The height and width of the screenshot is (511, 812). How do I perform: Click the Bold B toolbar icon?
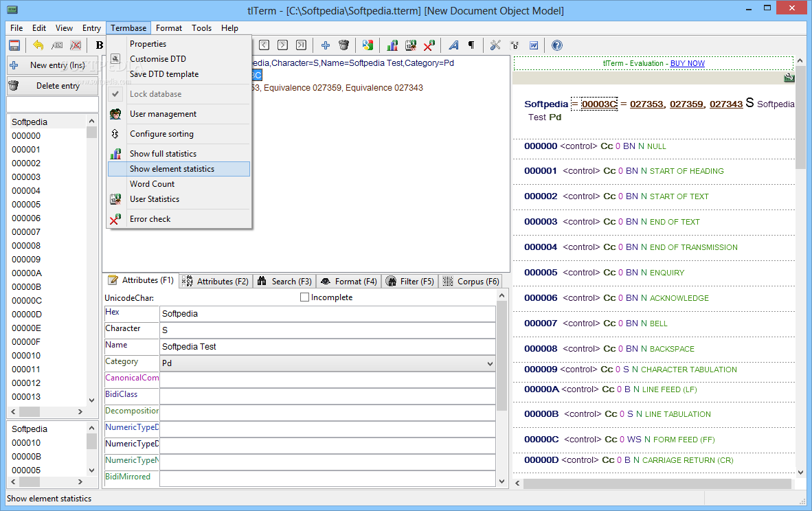100,45
